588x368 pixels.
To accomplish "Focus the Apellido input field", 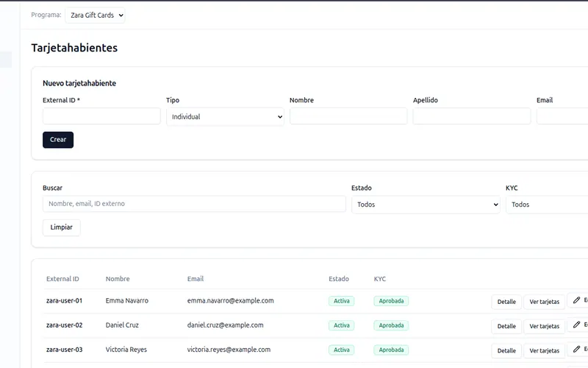I will [472, 116].
